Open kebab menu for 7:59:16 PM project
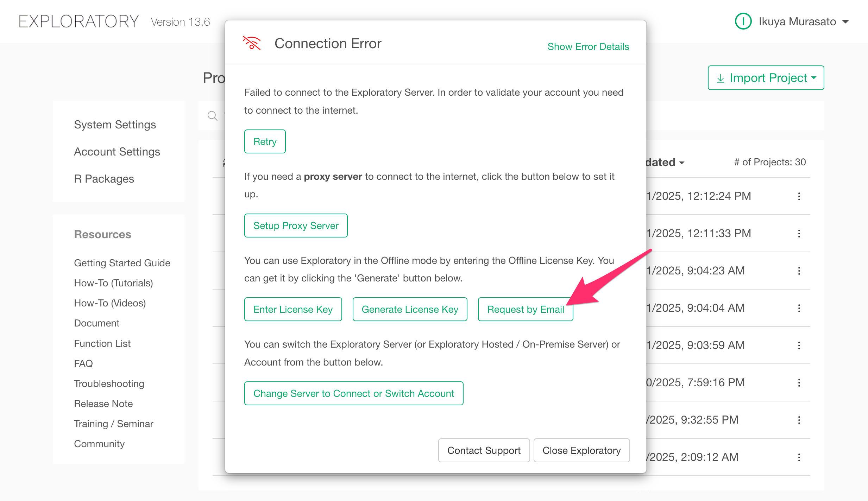This screenshot has width=868, height=501. click(799, 383)
